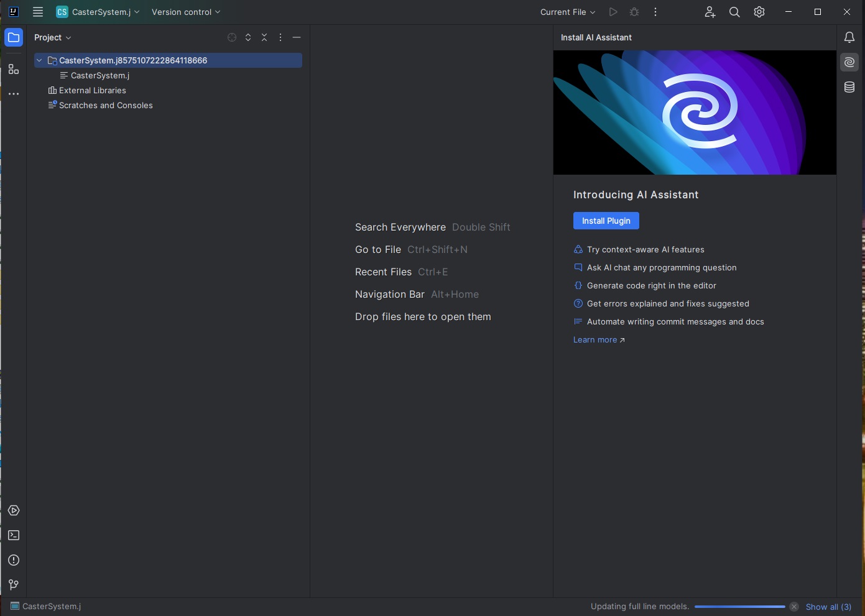Open Code With Me add-user icon

click(710, 12)
